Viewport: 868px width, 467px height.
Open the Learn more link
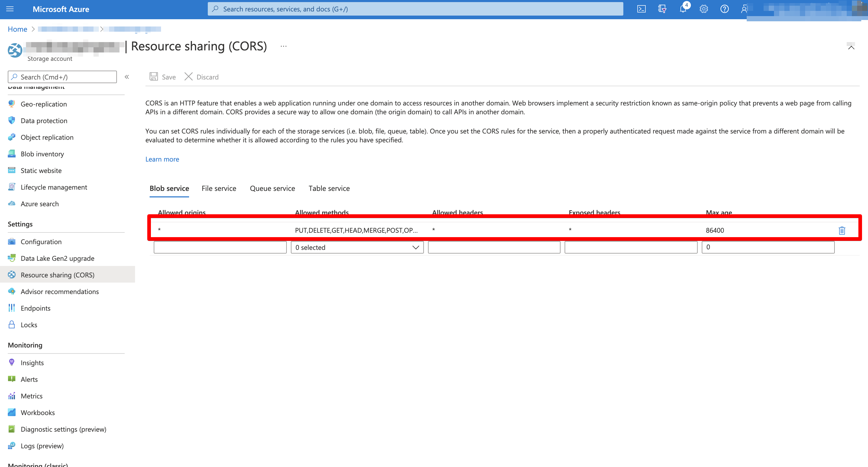tap(162, 159)
